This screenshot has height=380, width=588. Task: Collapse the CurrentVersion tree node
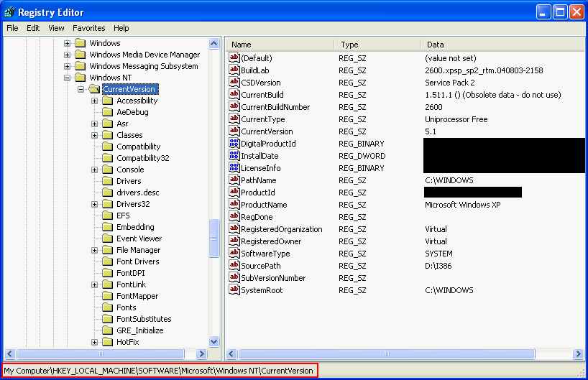(81, 90)
